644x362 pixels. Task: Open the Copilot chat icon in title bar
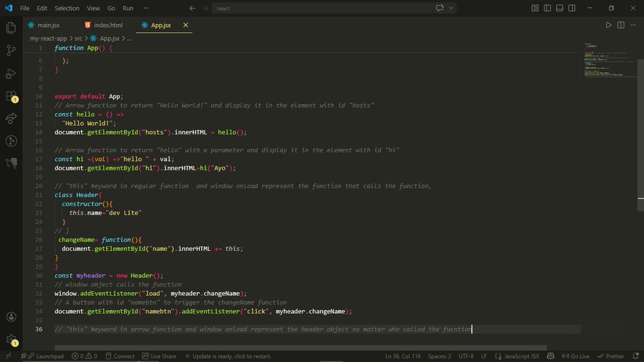point(440,8)
